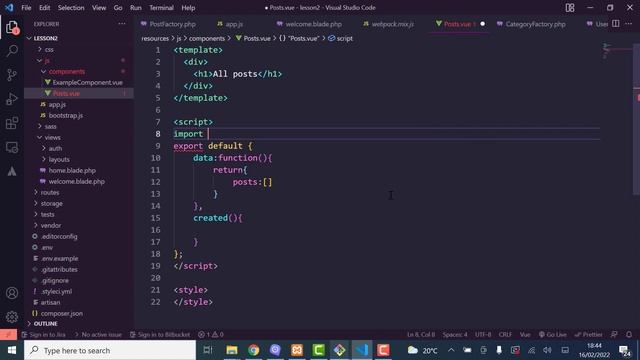The image size is (640, 360).
Task: Change the Vue language mode
Action: coord(525,334)
